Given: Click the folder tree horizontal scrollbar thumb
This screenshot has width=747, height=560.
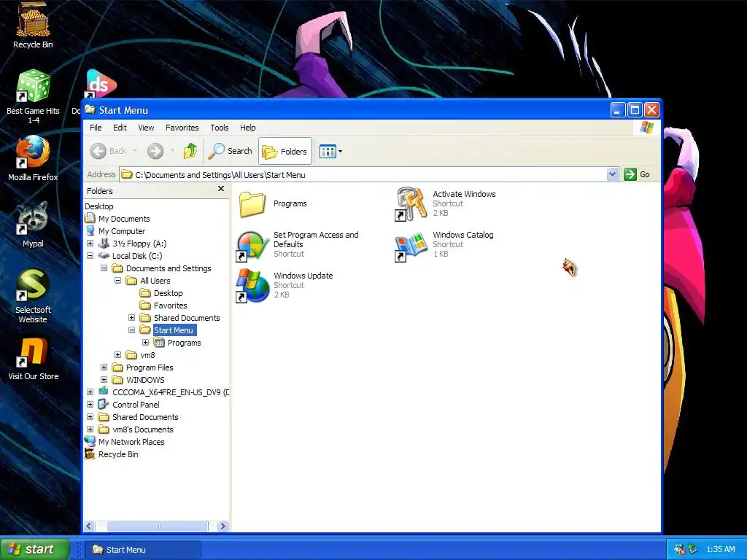Looking at the screenshot, I should (x=158, y=526).
